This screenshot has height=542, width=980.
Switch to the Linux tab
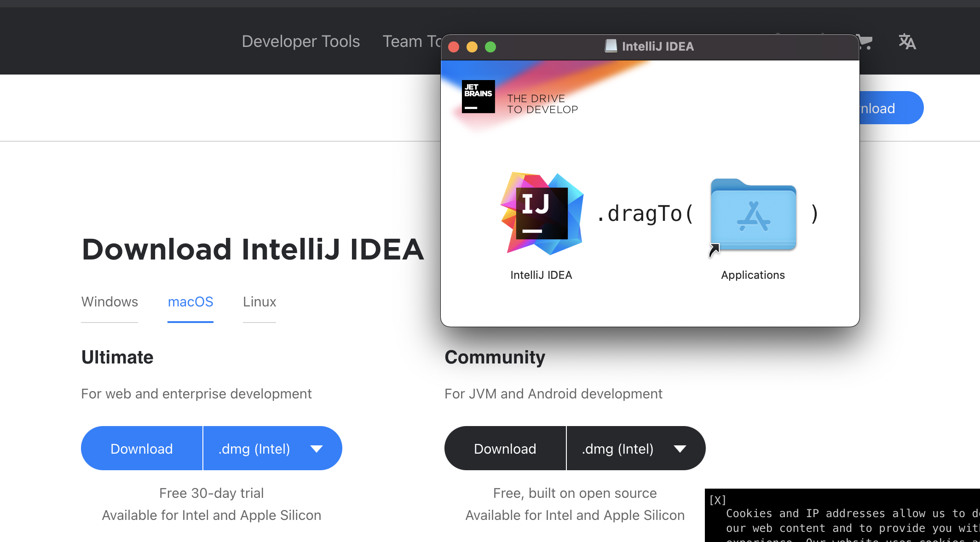[259, 302]
